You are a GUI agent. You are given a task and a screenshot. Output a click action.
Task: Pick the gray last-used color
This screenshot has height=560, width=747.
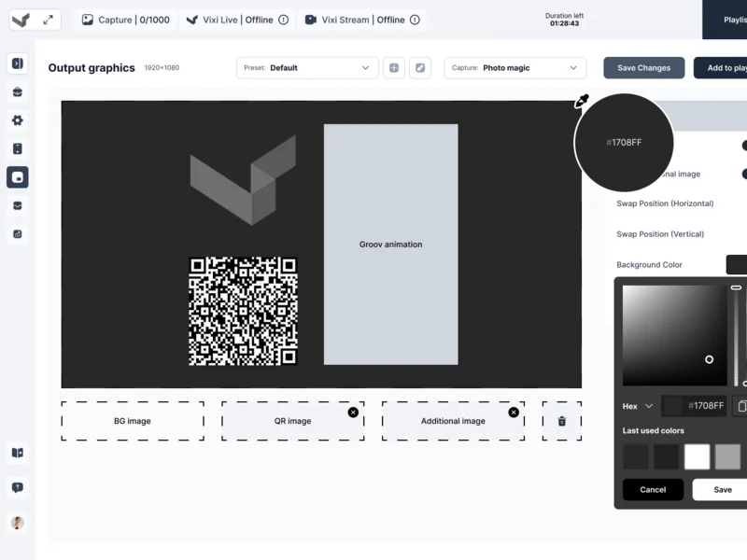[x=728, y=456]
